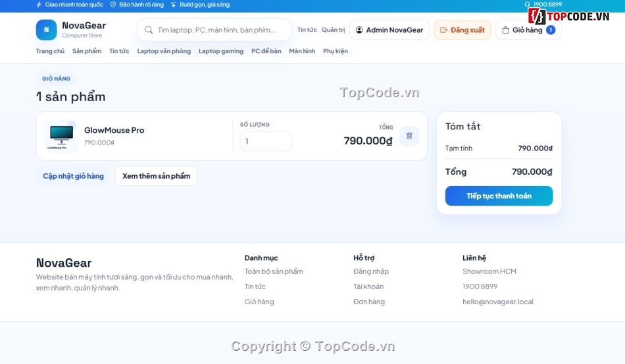Open Laptop văn phòng category
Viewport: 625px width, 364px height.
tap(164, 51)
